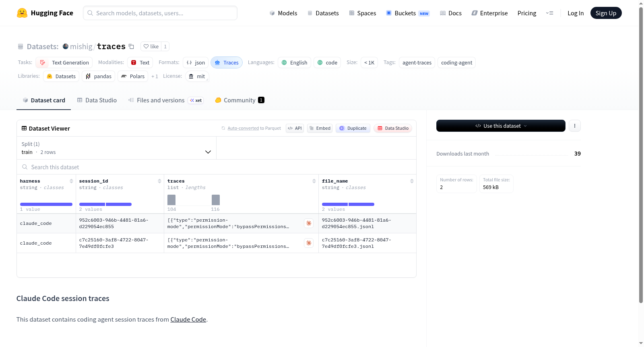644x347 pixels.
Task: Click the Hugging Face logo icon
Action: coord(22,13)
